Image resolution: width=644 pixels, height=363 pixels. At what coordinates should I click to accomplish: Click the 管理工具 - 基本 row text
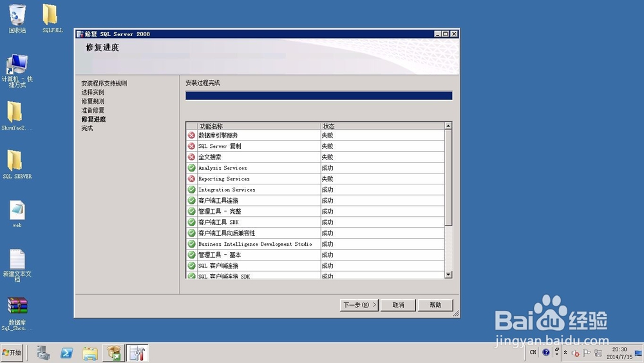(220, 255)
